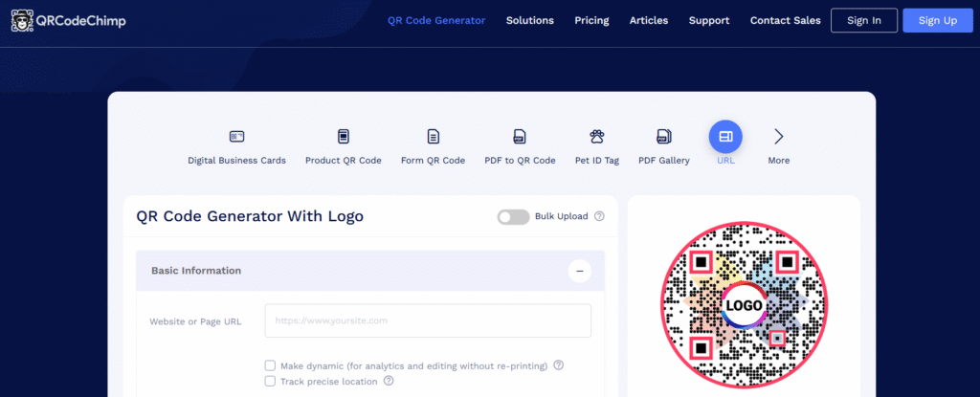Open help icon beside Track precise location
The height and width of the screenshot is (397, 980).
389,381
